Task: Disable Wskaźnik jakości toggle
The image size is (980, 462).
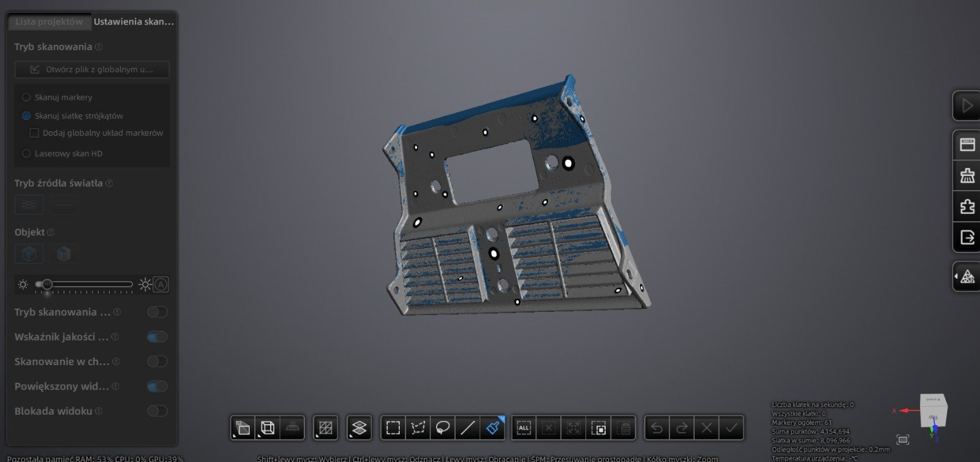Action: pyautogui.click(x=157, y=337)
